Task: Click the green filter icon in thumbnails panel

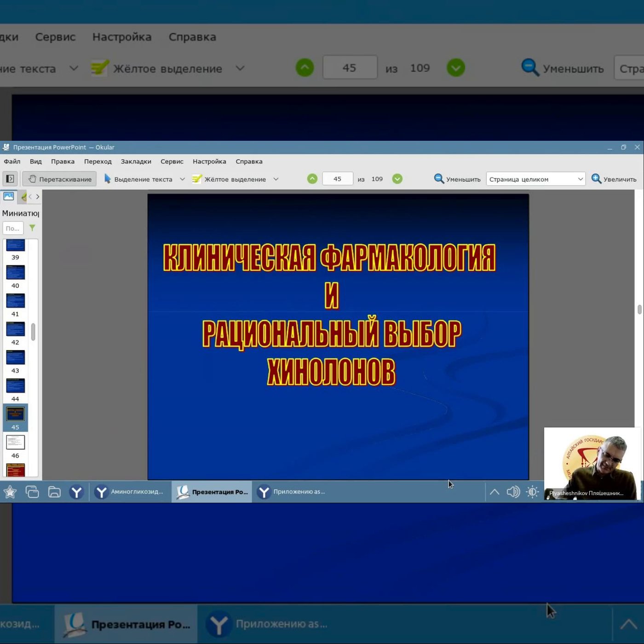Action: (x=32, y=228)
